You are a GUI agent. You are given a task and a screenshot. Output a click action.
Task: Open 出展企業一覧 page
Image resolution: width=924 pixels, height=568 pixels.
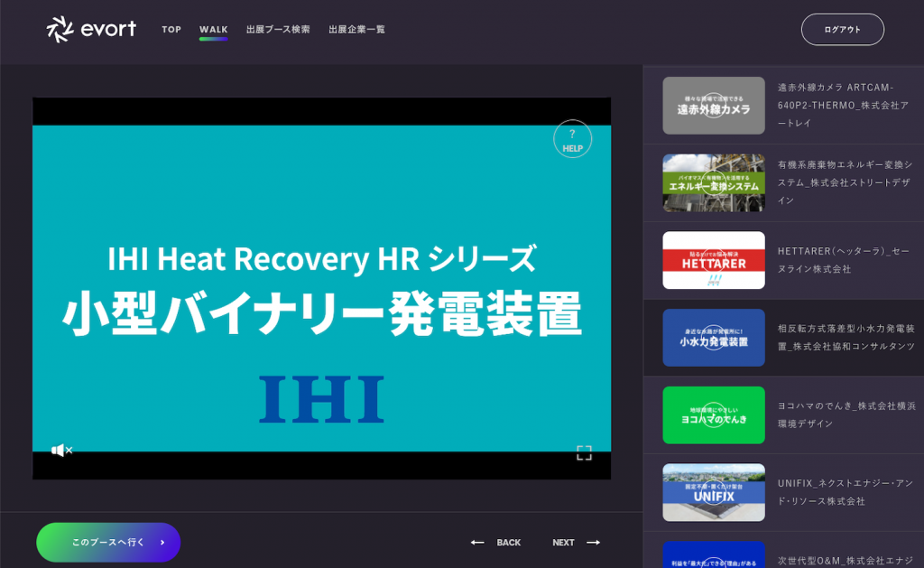click(356, 30)
